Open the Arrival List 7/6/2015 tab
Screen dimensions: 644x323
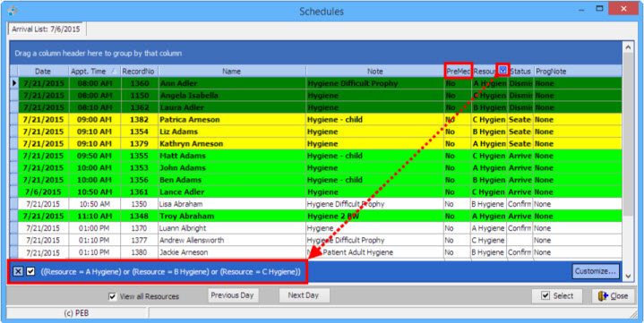point(46,30)
